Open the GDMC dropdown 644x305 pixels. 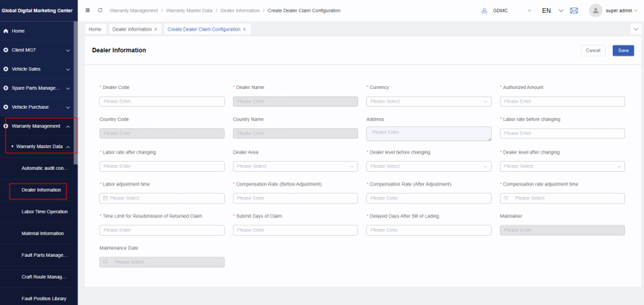tap(511, 11)
